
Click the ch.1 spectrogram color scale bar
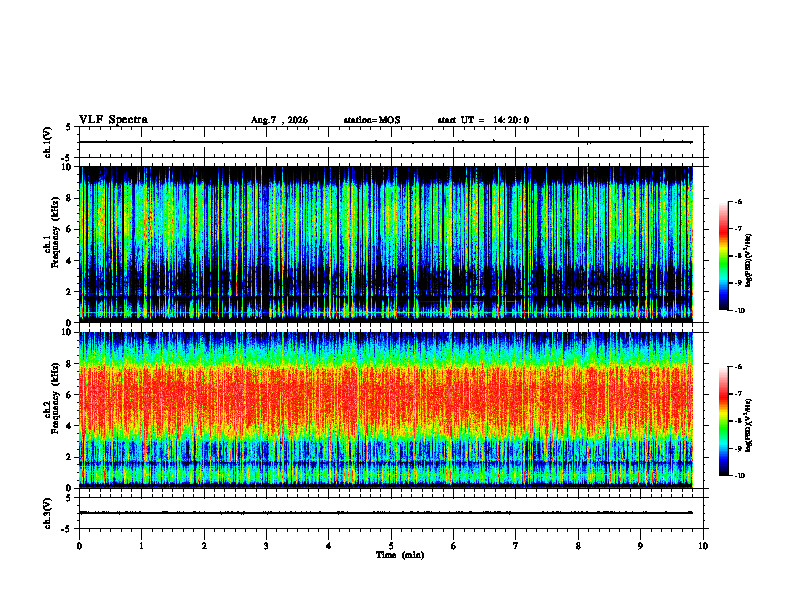click(724, 256)
